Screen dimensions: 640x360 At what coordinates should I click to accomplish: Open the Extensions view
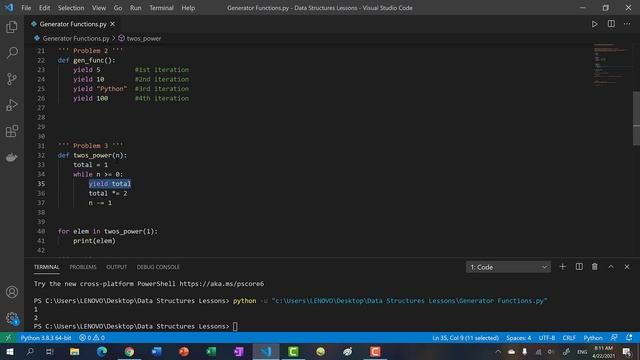(x=12, y=131)
